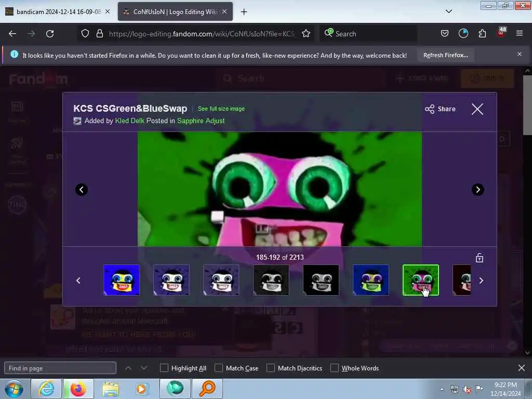Enable Match Diacritics checkbox
532x399 pixels.
pos(271,368)
